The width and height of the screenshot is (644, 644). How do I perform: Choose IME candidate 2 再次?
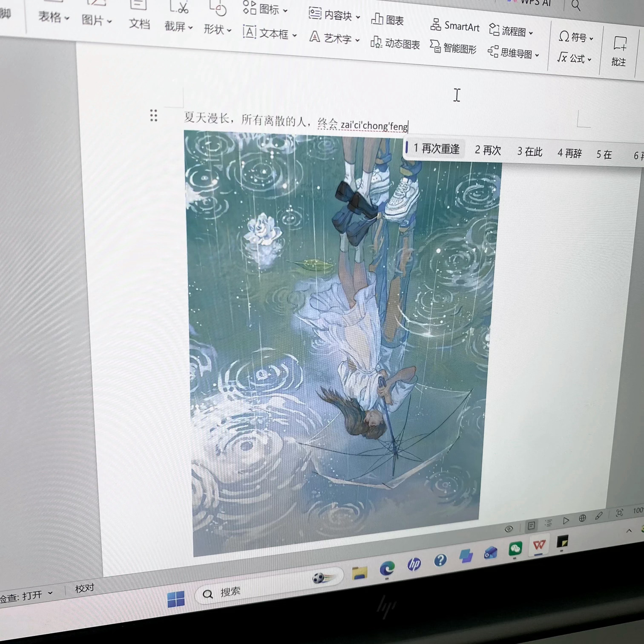point(488,150)
